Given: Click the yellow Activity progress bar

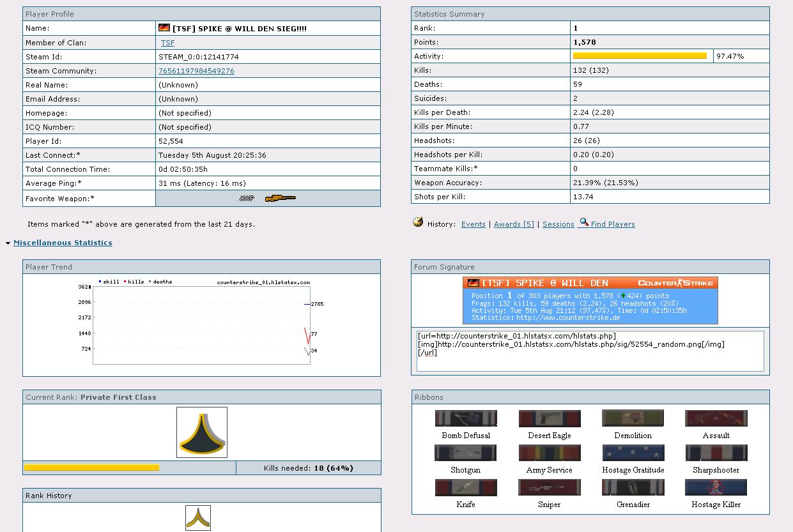Looking at the screenshot, I should pos(640,56).
